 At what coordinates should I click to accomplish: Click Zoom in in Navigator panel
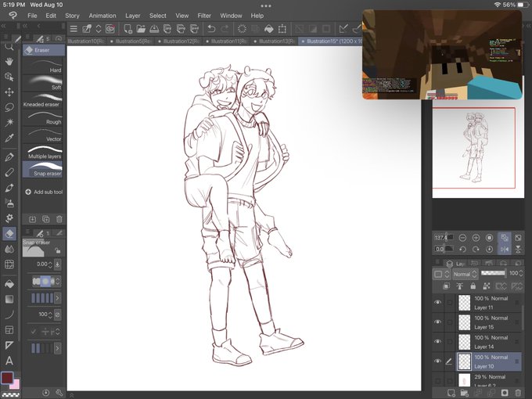[476, 238]
